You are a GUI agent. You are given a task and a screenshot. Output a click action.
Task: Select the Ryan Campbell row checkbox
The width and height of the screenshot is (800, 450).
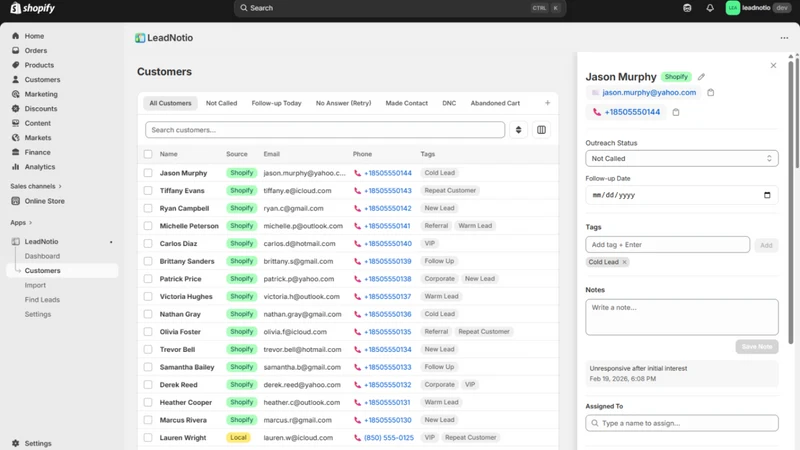click(x=148, y=208)
